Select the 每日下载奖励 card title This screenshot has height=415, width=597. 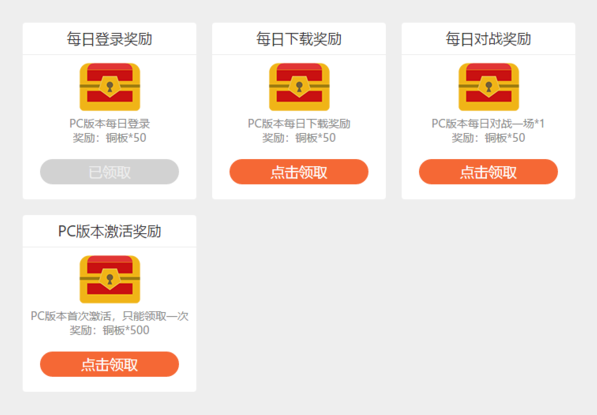[299, 39]
